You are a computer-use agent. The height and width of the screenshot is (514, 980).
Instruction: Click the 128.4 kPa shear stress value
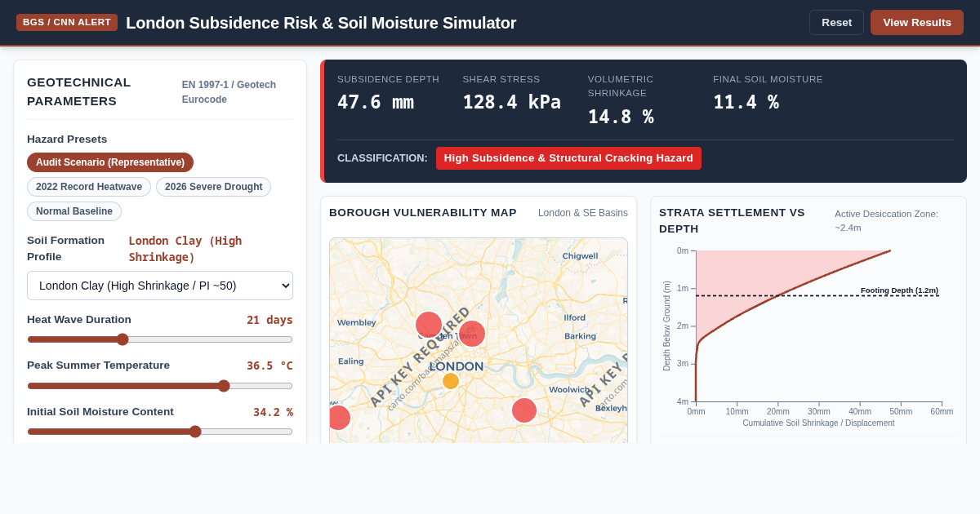point(512,102)
